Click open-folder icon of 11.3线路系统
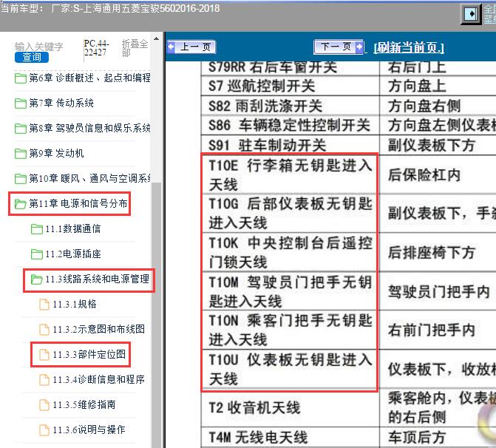The width and height of the screenshot is (496, 448). coord(37,279)
